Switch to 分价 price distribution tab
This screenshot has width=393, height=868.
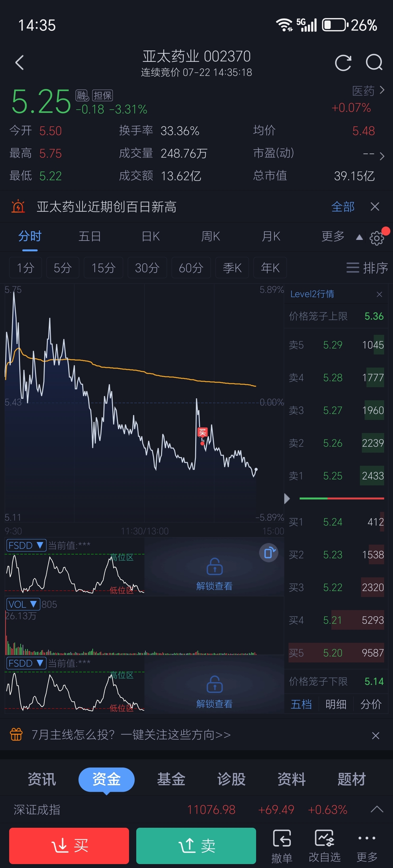click(x=371, y=704)
